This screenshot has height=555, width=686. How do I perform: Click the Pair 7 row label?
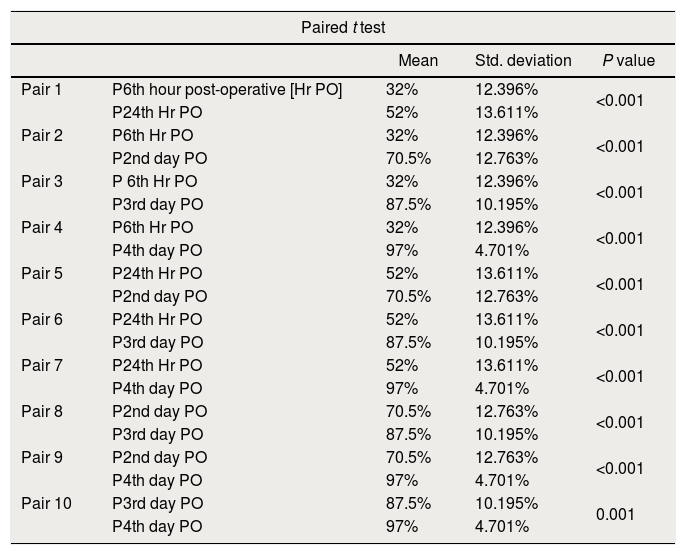point(42,366)
